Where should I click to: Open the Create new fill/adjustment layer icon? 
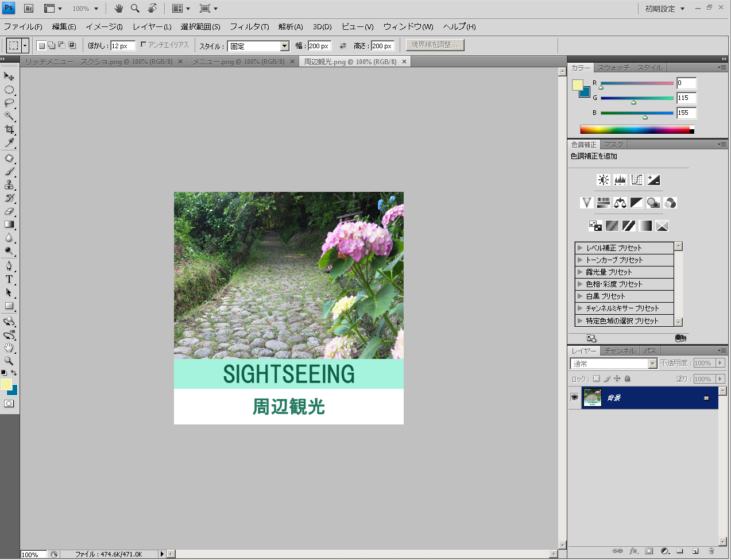click(x=664, y=551)
